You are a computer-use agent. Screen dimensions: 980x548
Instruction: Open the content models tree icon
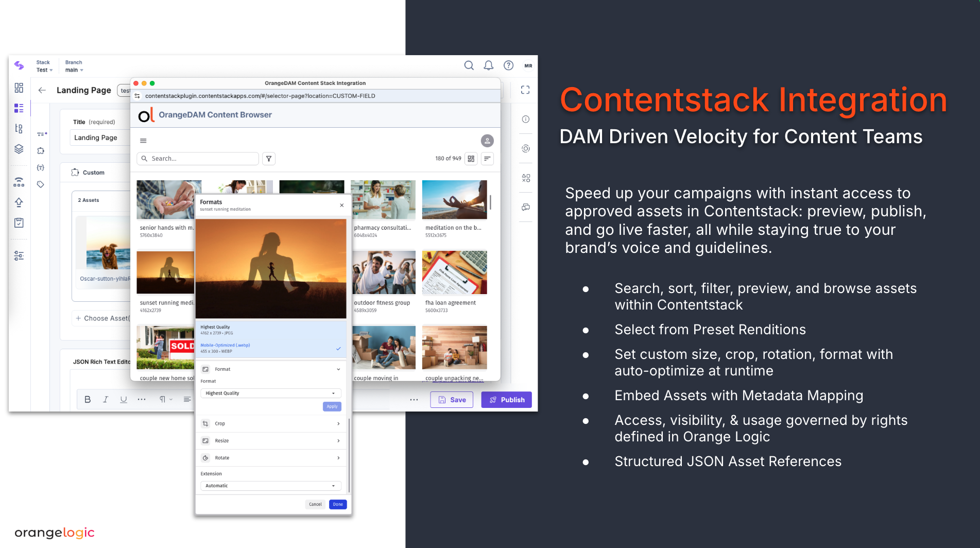(x=19, y=129)
